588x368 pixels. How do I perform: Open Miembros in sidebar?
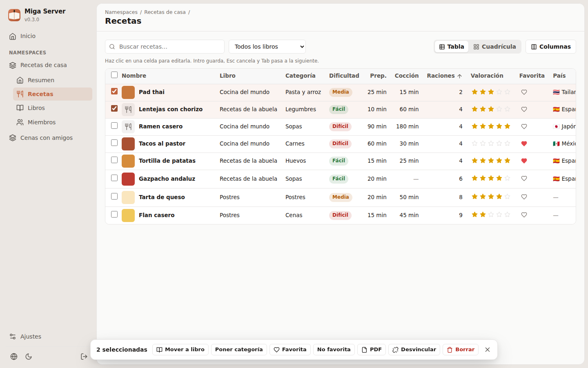(53, 122)
